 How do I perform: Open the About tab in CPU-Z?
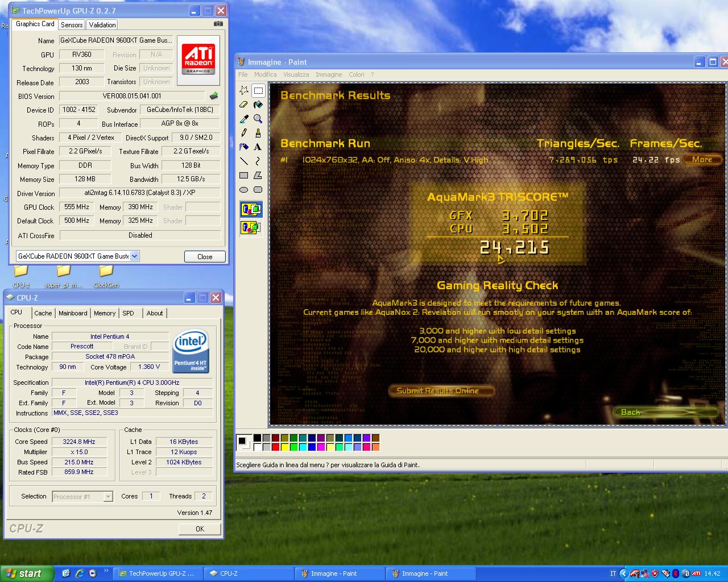coord(155,313)
